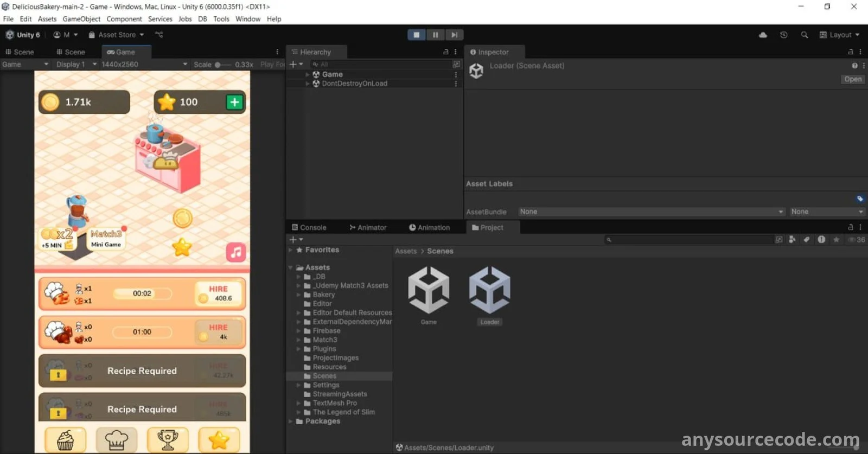The height and width of the screenshot is (454, 868).
Task: Expand the Game scene in Hierarchy
Action: (x=308, y=74)
